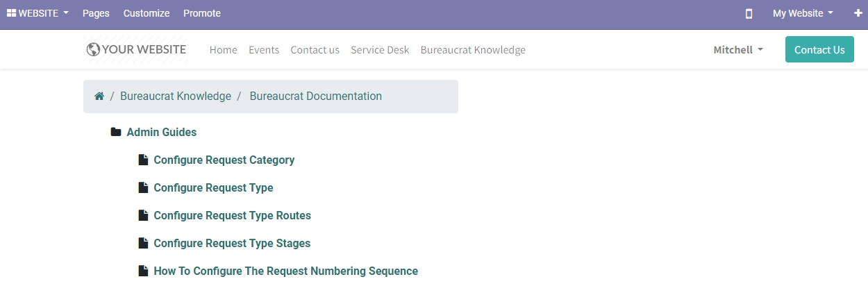The height and width of the screenshot is (286, 868).
Task: Open the Promote menu
Action: click(202, 13)
